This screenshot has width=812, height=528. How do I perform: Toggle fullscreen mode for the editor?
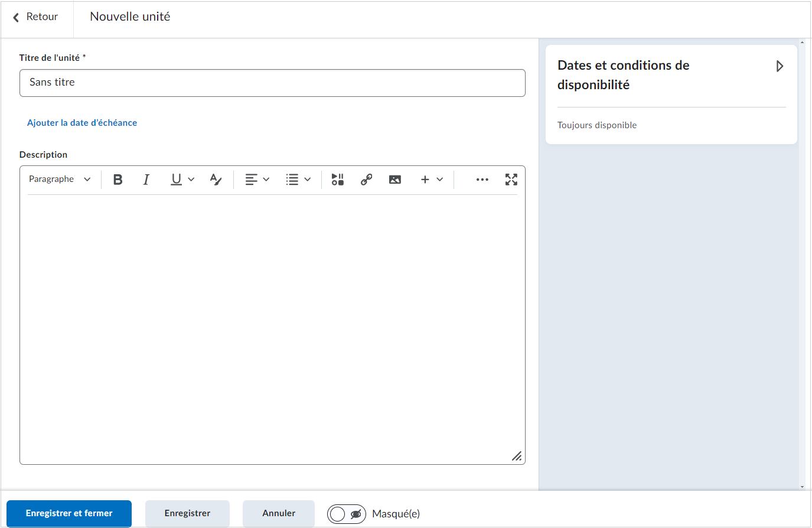[511, 180]
